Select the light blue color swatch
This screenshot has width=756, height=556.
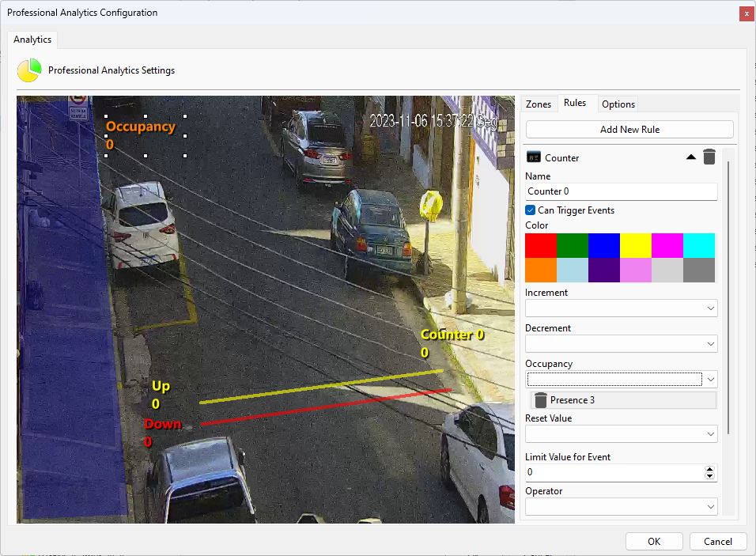(x=573, y=270)
